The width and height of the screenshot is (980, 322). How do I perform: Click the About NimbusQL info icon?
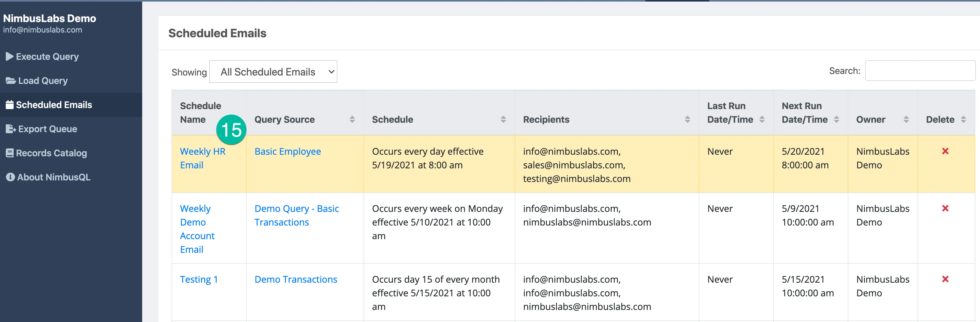10,177
